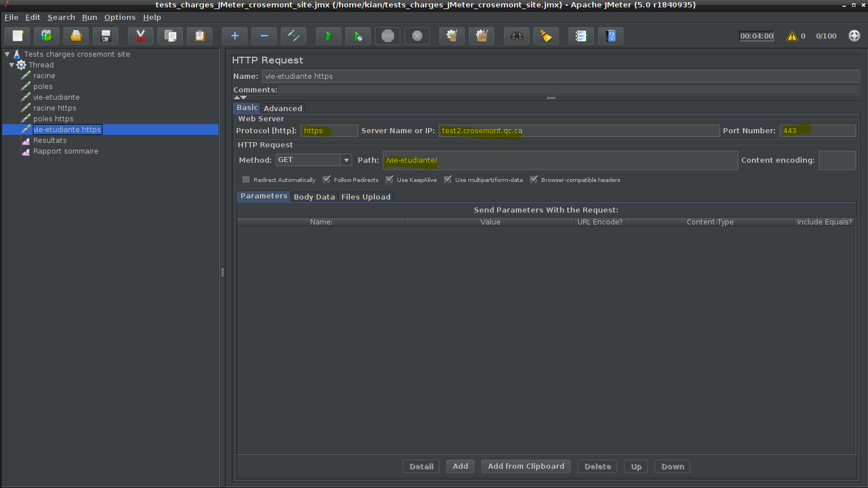Click the Collapse All minus icon
This screenshot has width=868, height=488.
click(x=264, y=36)
